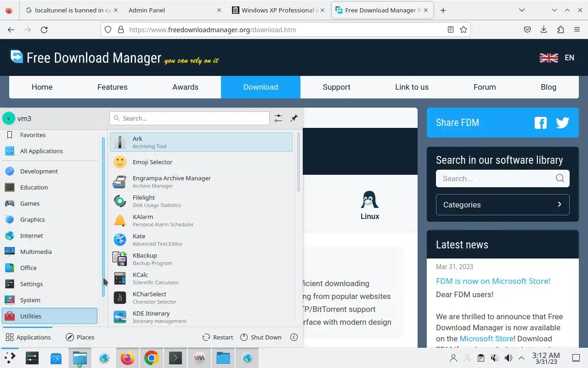Switch to the localtunnel browser tab

pyautogui.click(x=71, y=10)
